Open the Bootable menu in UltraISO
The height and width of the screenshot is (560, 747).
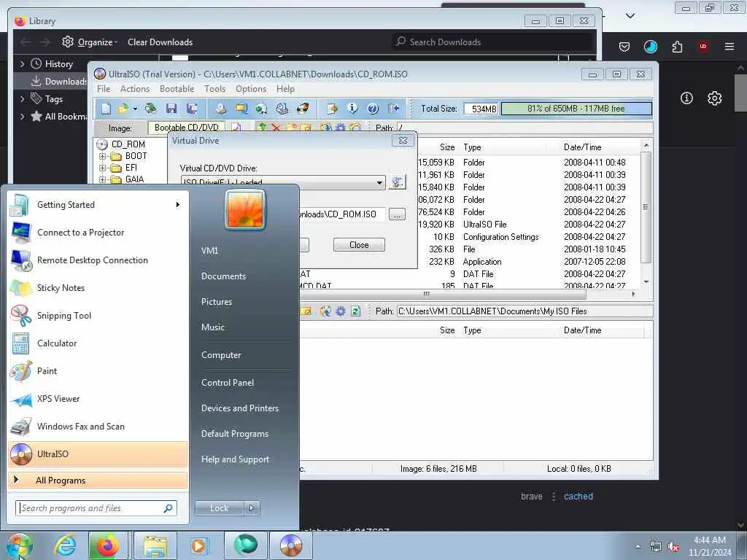pyautogui.click(x=177, y=89)
